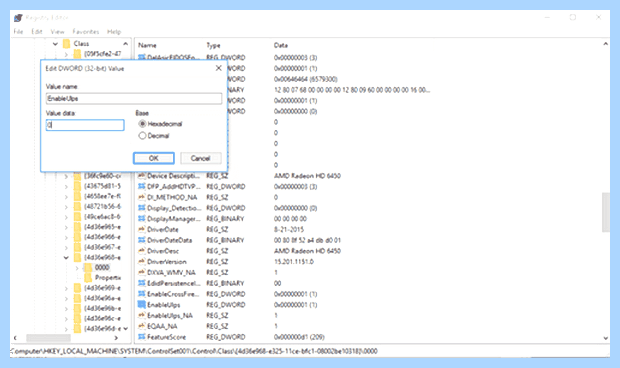Screen dimensions: 620x368
Task: Click the folder icon of key 0000
Action: (x=88, y=267)
